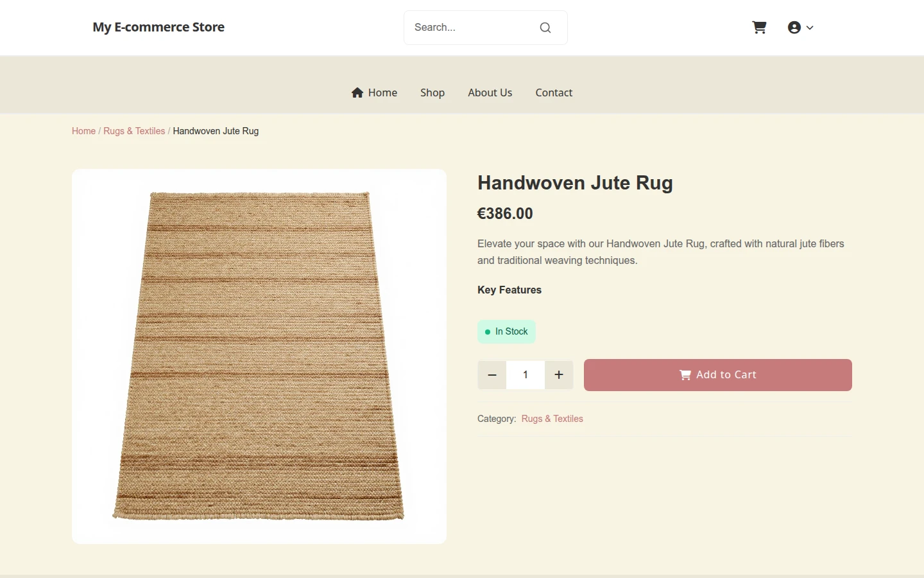Screen dimensions: 924x578
Task: Click the search magnifier icon
Action: [x=545, y=28]
